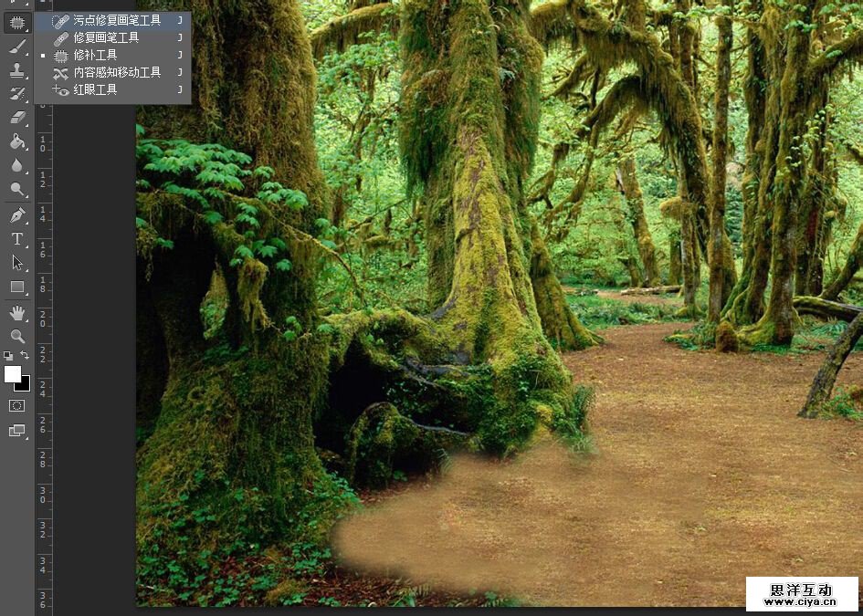Choose 修补工具 from the flyout

tap(113, 55)
